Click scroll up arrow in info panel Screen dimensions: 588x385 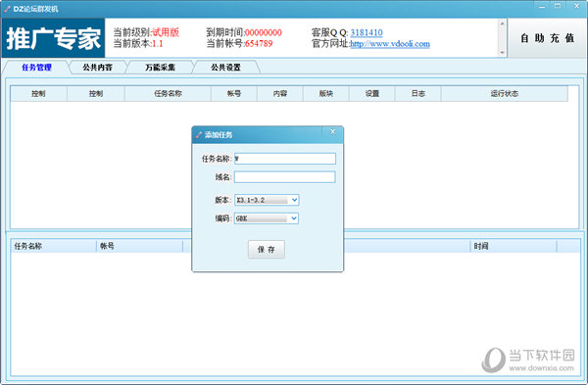502,24
